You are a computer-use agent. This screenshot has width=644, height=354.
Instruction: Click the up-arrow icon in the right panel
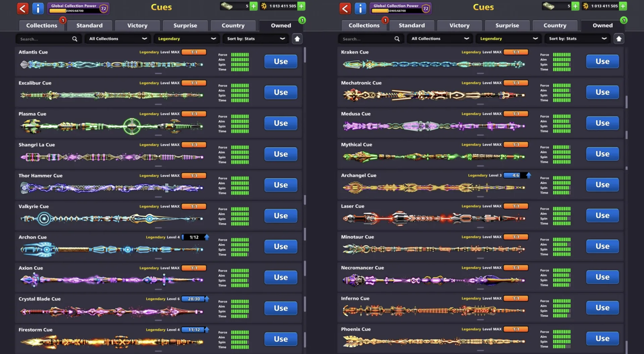click(x=619, y=39)
